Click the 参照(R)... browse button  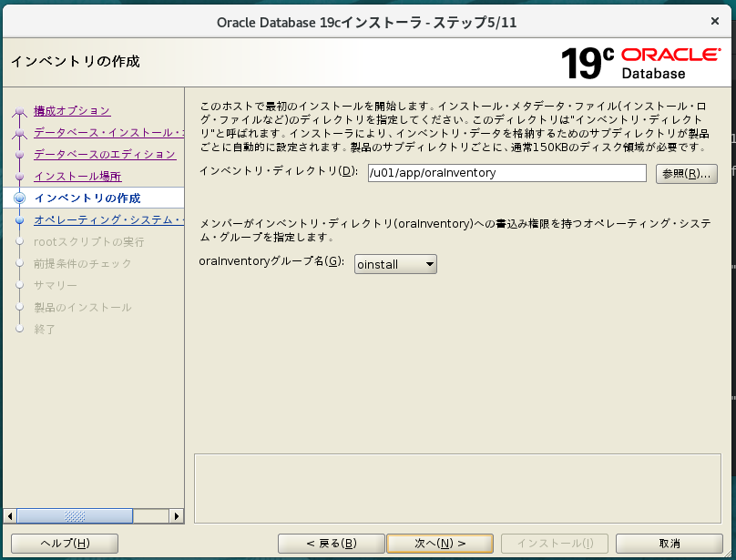pyautogui.click(x=686, y=174)
